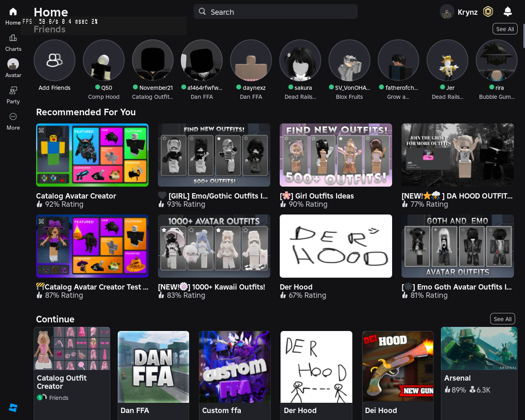Open Der Hood continue card
This screenshot has width=525, height=420.
pos(316,375)
